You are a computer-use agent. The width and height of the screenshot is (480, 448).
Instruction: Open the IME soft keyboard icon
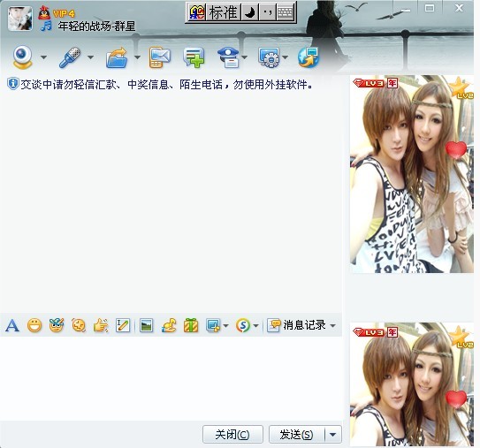pyautogui.click(x=285, y=13)
